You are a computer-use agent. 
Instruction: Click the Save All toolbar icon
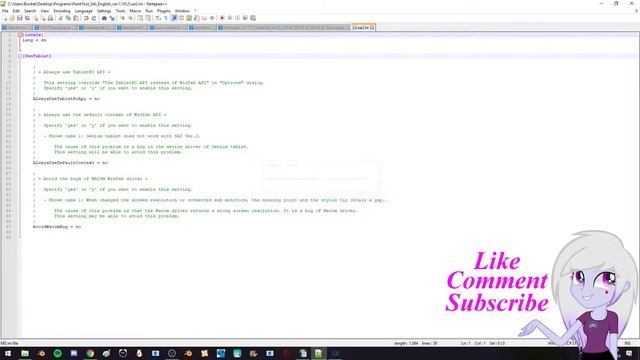click(x=27, y=18)
